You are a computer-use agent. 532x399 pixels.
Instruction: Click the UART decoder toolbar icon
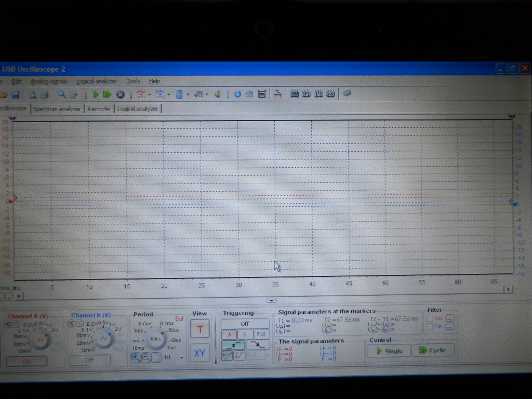(295, 94)
